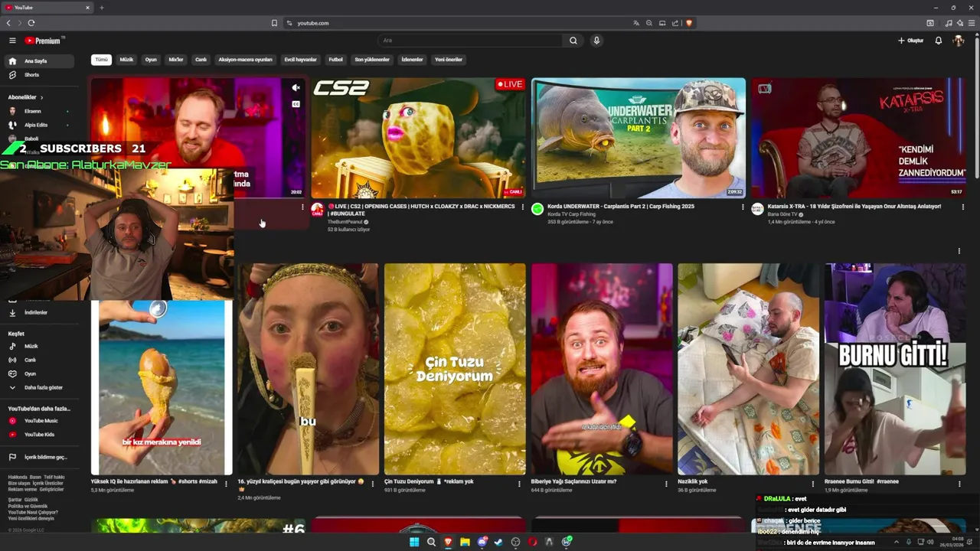Go to Ana Sayfa in sidebar
The width and height of the screenshot is (980, 551).
tap(41, 61)
